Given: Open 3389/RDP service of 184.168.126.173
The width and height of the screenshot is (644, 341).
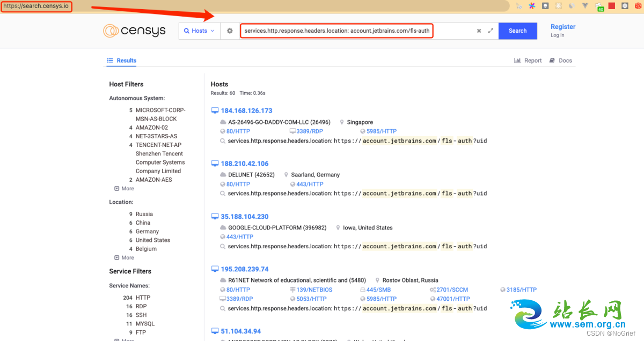Looking at the screenshot, I should click(x=310, y=131).
